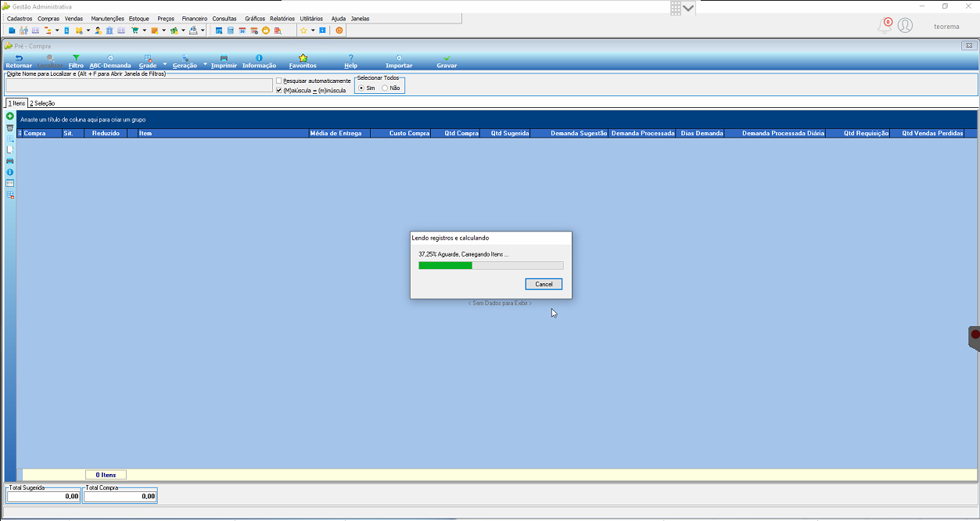Click the Dias Demanda column header
Viewport: 980px width, 521px height.
702,134
